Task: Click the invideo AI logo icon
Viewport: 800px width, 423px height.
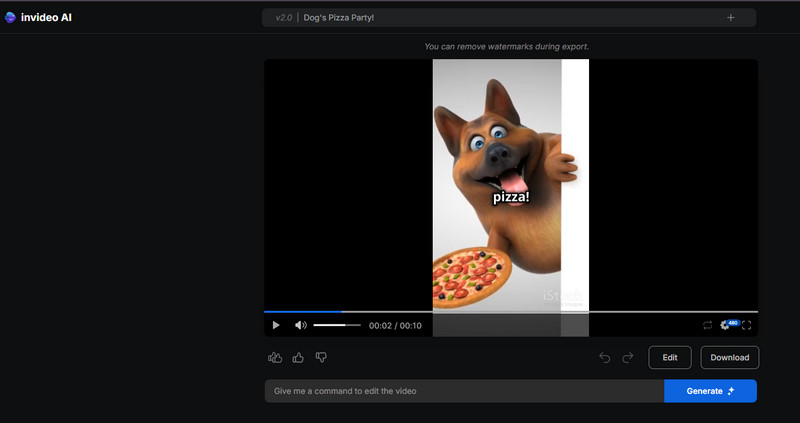Action: coord(10,18)
